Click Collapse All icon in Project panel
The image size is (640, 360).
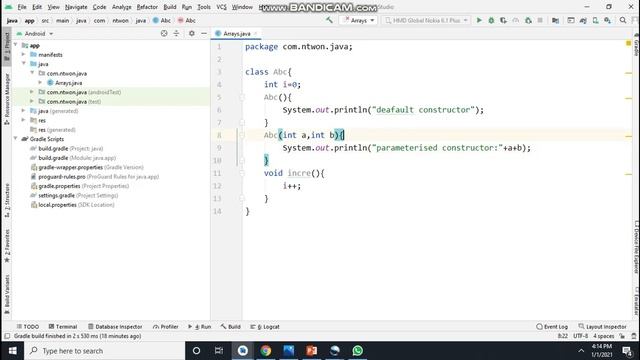coord(176,33)
